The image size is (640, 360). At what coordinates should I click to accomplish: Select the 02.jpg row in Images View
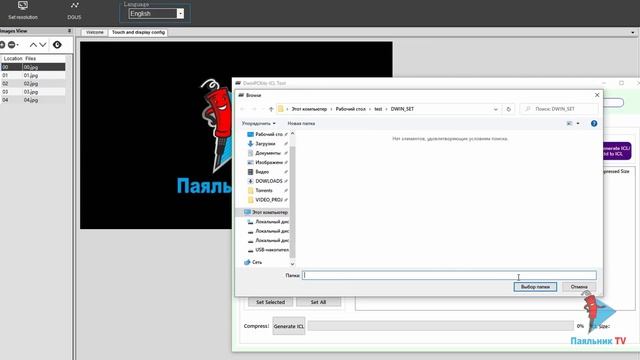[33, 83]
